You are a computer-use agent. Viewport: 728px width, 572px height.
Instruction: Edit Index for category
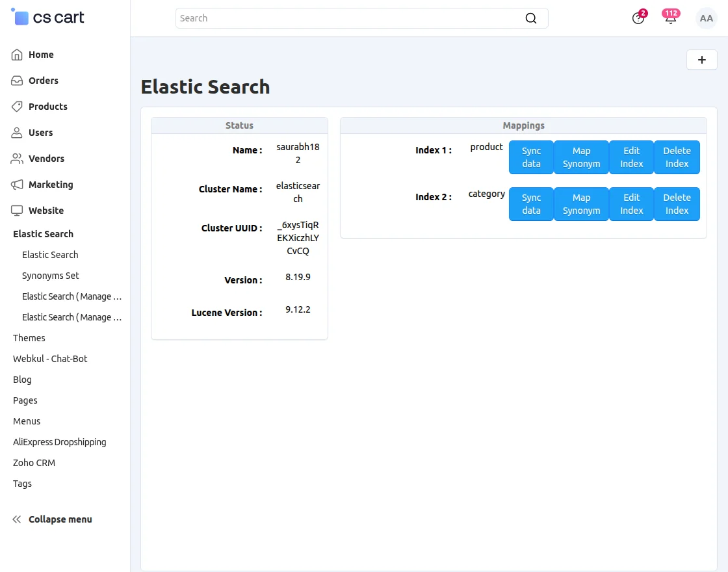coord(631,204)
